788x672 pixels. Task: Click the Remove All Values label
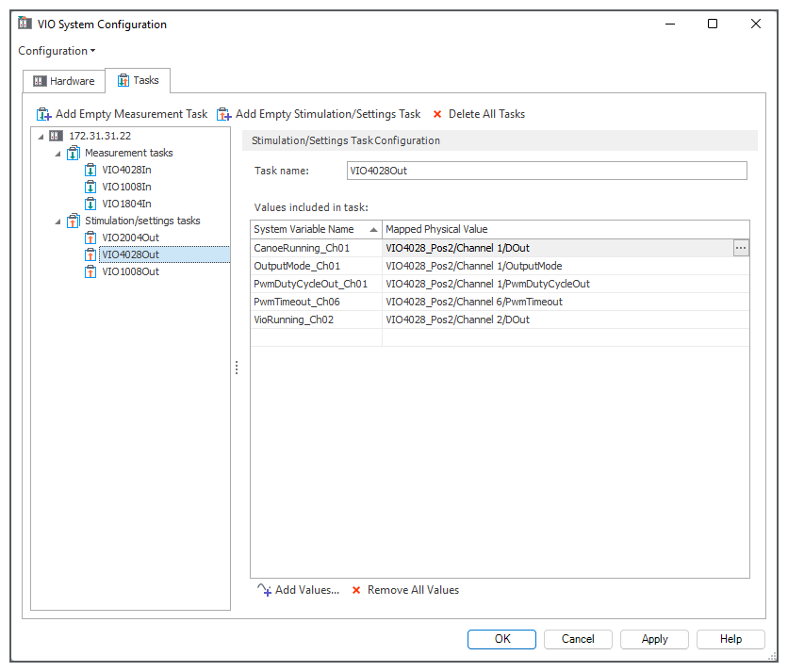[413, 590]
